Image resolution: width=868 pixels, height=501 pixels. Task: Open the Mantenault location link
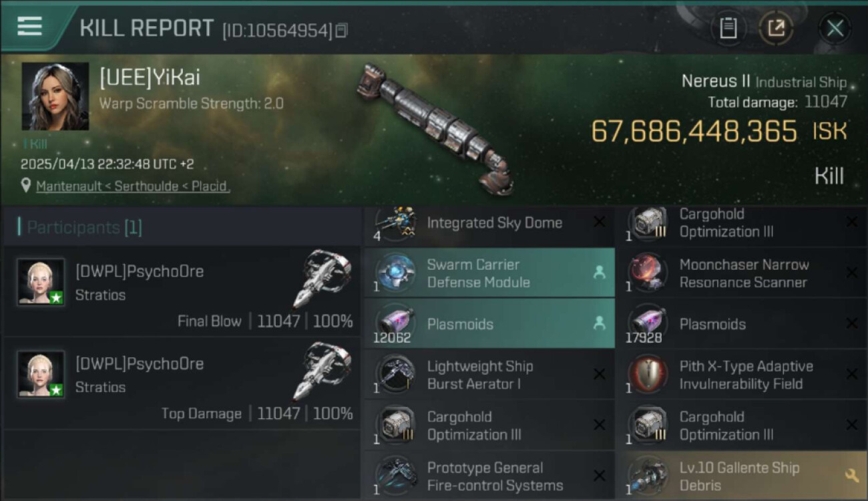pyautogui.click(x=133, y=186)
